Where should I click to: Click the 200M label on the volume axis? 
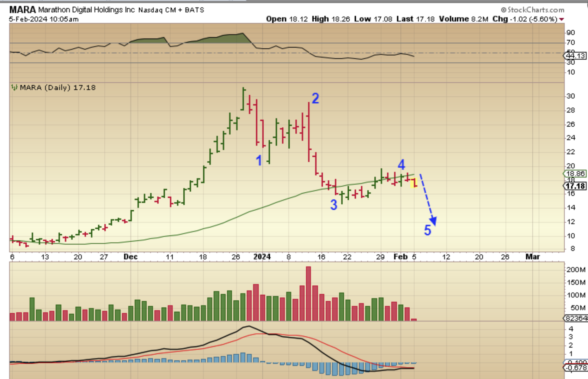pos(576,270)
